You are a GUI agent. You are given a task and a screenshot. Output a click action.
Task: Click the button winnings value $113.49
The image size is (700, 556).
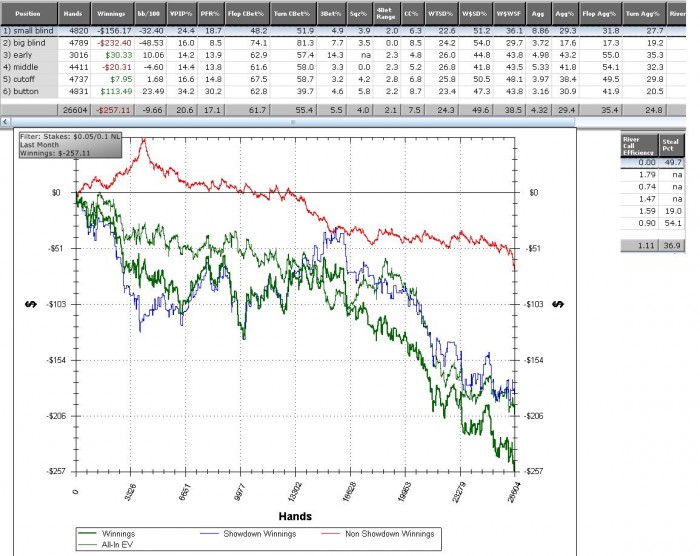coord(117,91)
